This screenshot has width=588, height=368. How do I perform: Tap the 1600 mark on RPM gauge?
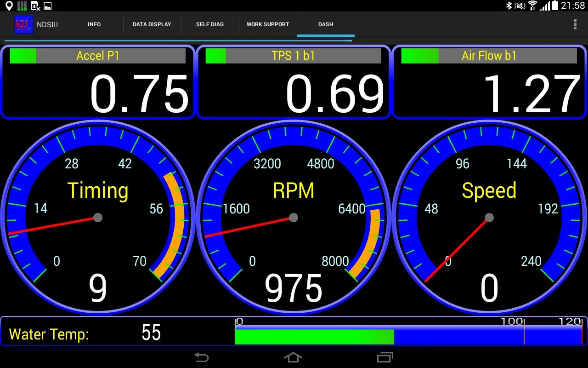click(236, 209)
